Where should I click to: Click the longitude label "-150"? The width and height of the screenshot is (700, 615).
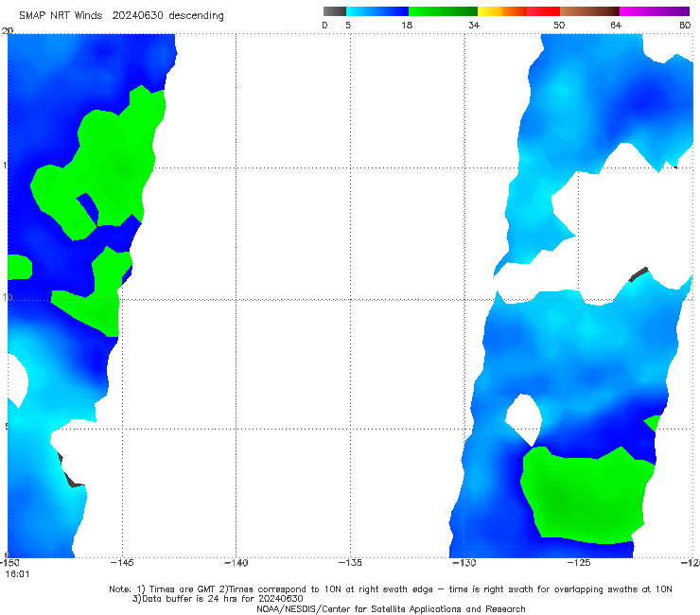[9, 563]
